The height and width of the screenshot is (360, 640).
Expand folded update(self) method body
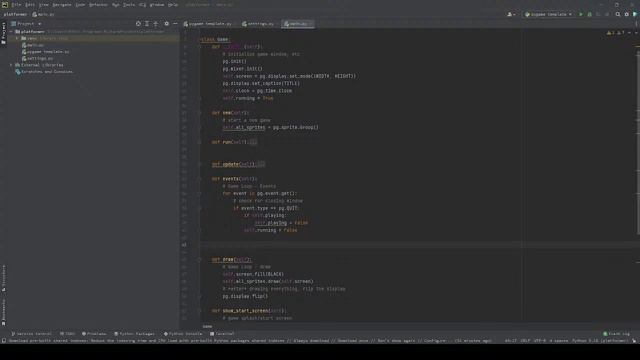[x=261, y=164]
